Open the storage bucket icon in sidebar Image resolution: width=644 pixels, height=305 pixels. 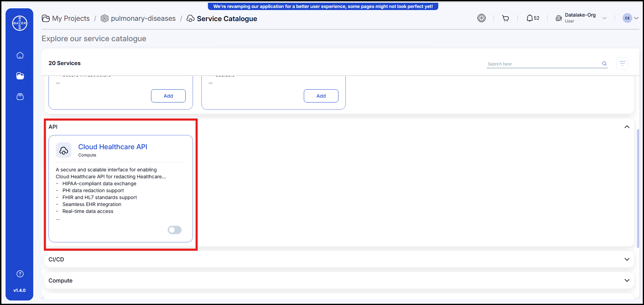20,97
